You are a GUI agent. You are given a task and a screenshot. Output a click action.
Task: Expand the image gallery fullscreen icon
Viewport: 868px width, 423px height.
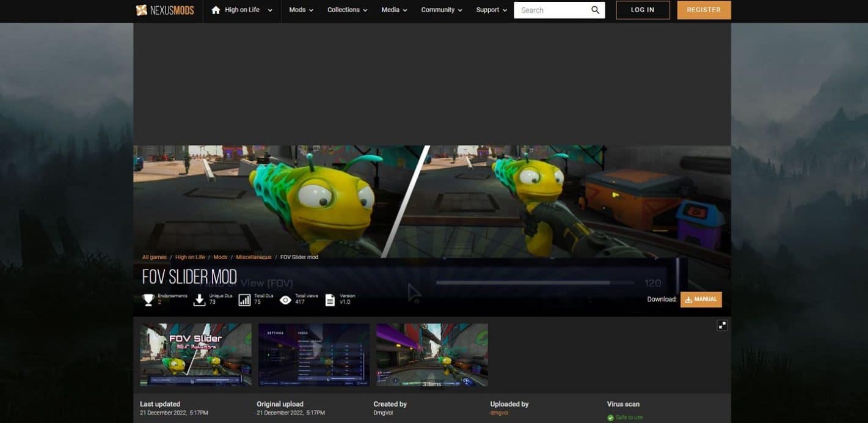(722, 325)
